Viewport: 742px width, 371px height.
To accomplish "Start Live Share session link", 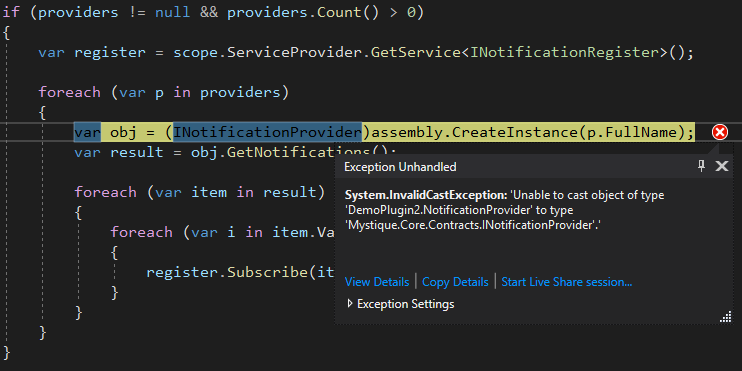I will click(566, 282).
